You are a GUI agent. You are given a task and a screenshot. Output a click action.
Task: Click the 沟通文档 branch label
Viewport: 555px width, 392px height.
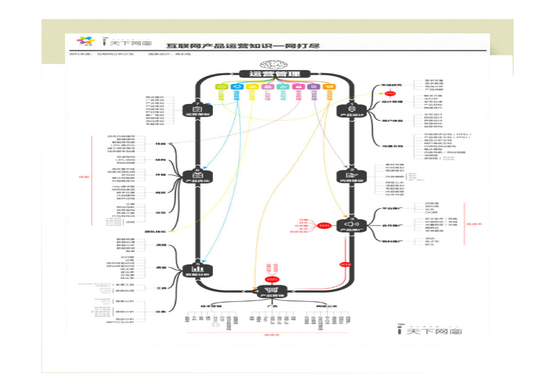pyautogui.click(x=392, y=146)
